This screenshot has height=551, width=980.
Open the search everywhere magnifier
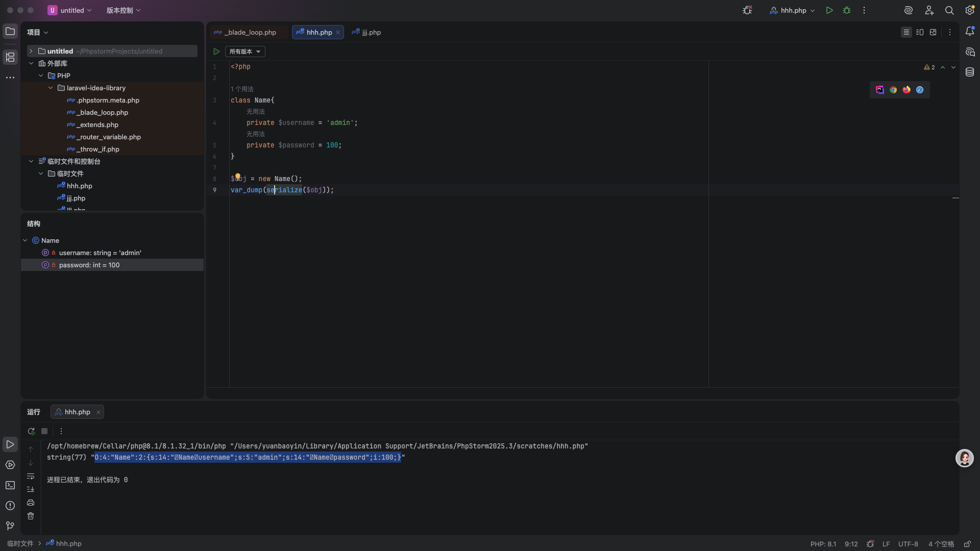coord(949,10)
